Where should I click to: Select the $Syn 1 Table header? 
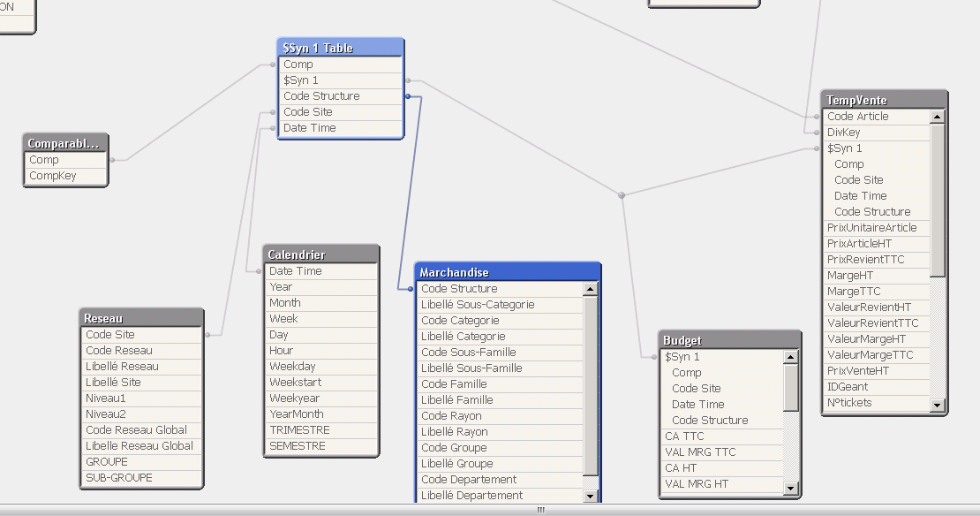tap(340, 48)
